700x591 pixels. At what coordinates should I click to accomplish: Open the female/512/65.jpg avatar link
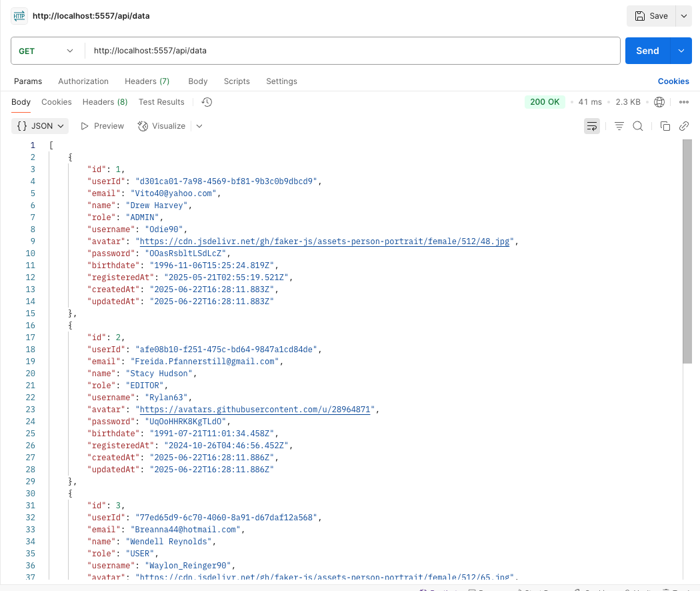pos(325,577)
